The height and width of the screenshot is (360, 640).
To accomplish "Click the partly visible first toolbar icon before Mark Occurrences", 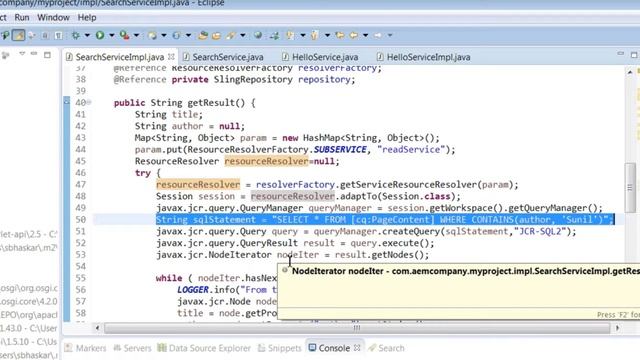I will [5, 36].
